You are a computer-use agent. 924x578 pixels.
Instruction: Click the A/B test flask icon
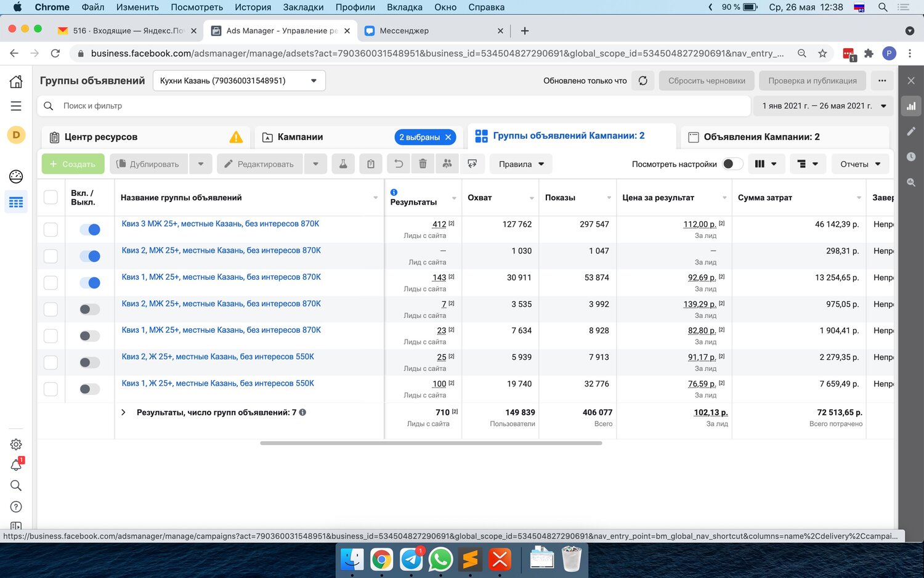[343, 164]
